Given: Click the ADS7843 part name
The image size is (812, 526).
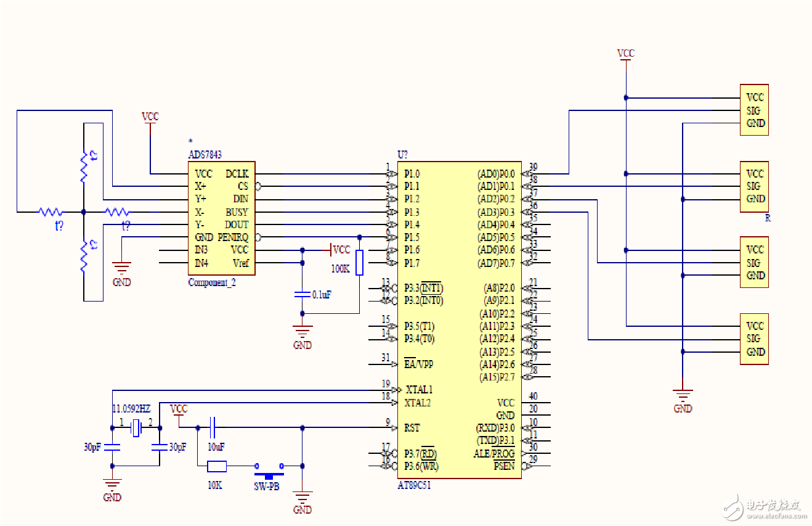Looking at the screenshot, I should click(205, 155).
